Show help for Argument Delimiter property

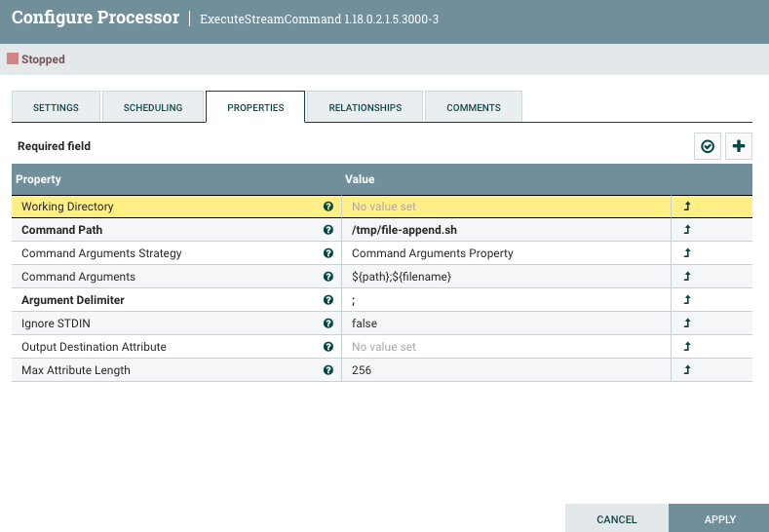pos(328,300)
